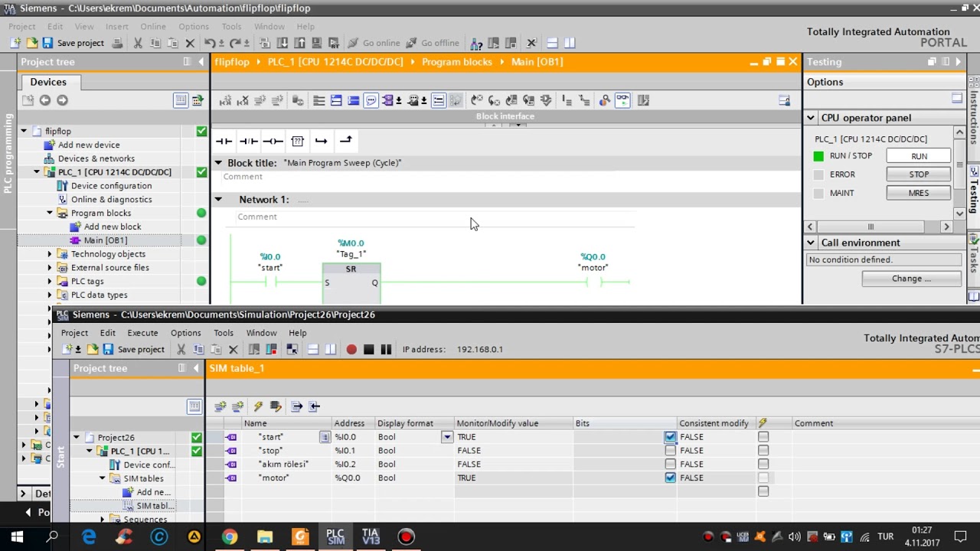The image size is (980, 551).
Task: Click Go online in TIA toolbar
Action: (x=374, y=43)
